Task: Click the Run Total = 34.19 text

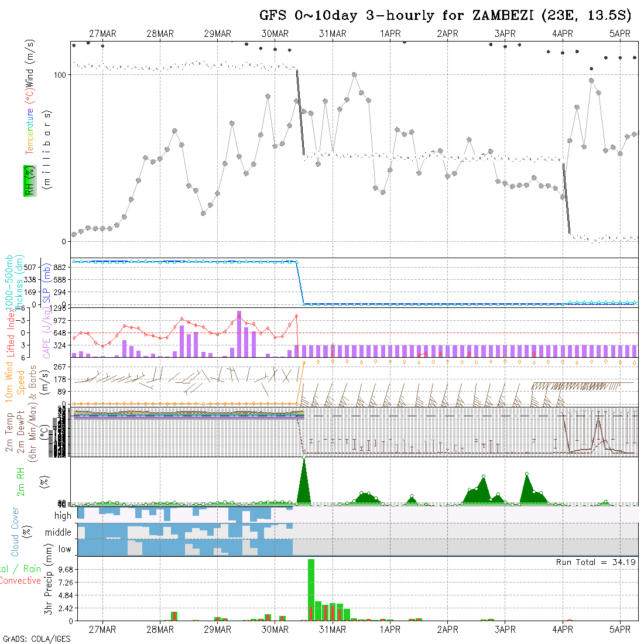Action: [x=596, y=562]
